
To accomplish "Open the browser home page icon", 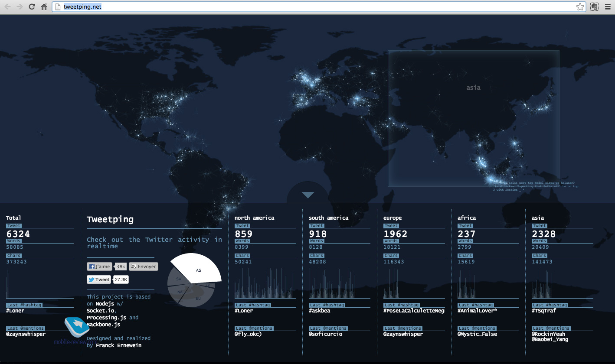I will 44,6.
